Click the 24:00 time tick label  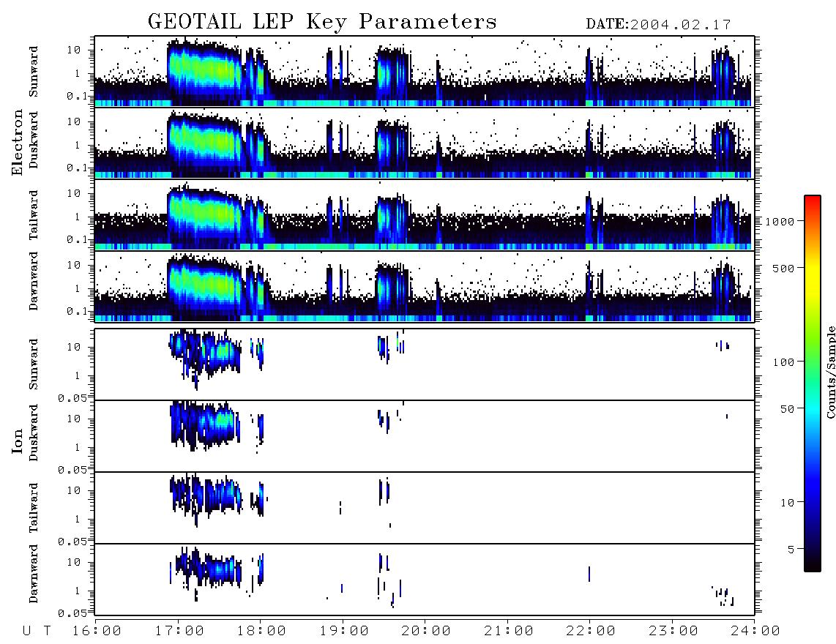pos(755,632)
